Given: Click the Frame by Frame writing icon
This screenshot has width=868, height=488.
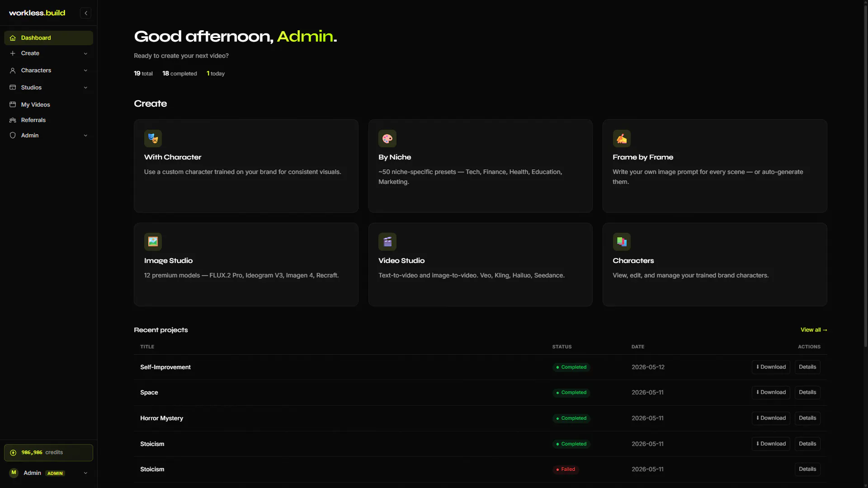Looking at the screenshot, I should (622, 139).
